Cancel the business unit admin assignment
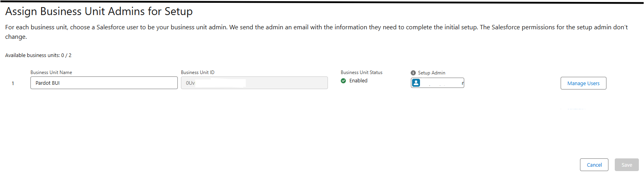Screen dimensions: 644x177 click(x=594, y=165)
